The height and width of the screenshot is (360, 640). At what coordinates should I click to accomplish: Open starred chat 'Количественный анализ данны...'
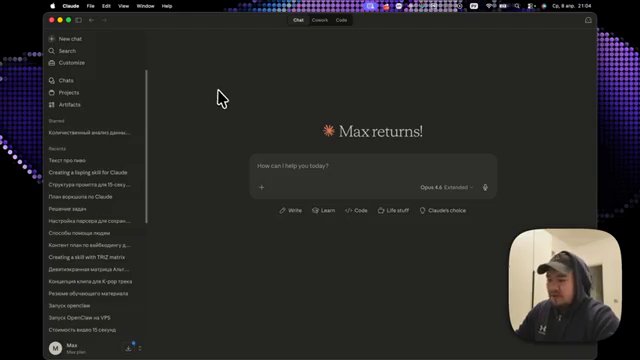click(89, 133)
